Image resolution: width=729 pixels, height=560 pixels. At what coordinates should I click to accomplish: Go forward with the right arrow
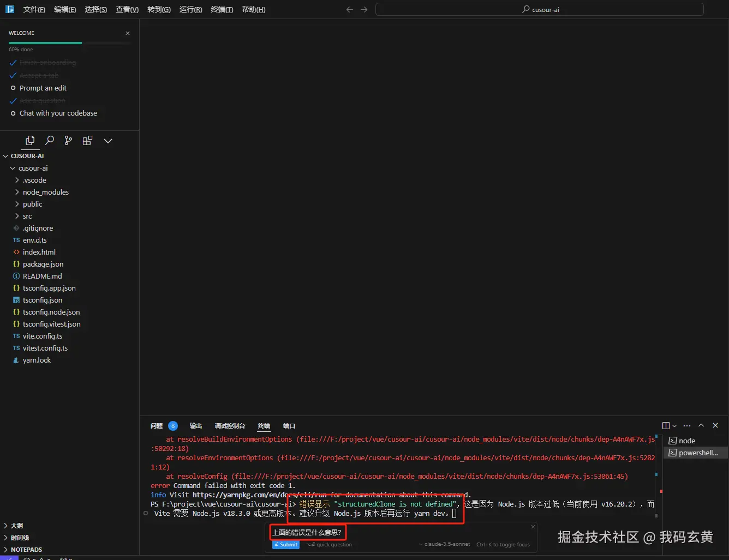[x=364, y=9]
